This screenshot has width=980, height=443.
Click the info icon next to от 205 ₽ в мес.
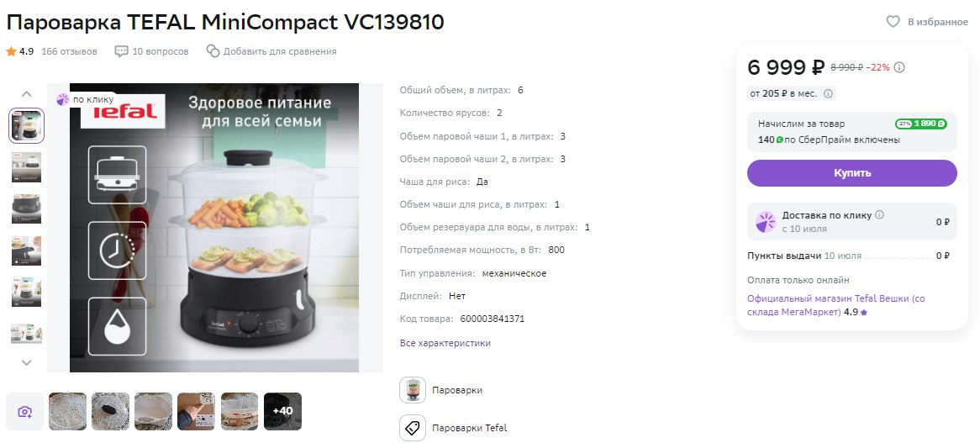(828, 93)
